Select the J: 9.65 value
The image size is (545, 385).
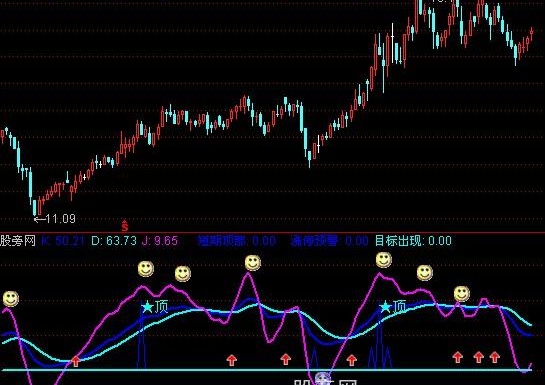(160, 240)
